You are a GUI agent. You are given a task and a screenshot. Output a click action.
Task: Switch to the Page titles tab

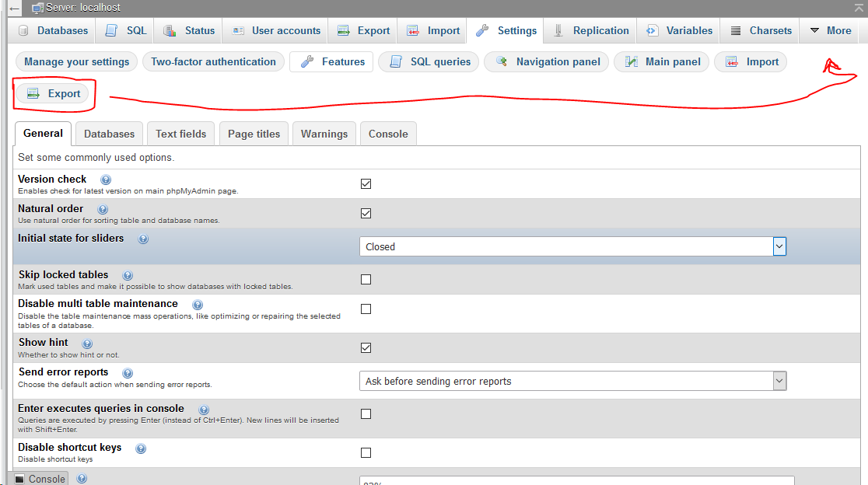[254, 133]
